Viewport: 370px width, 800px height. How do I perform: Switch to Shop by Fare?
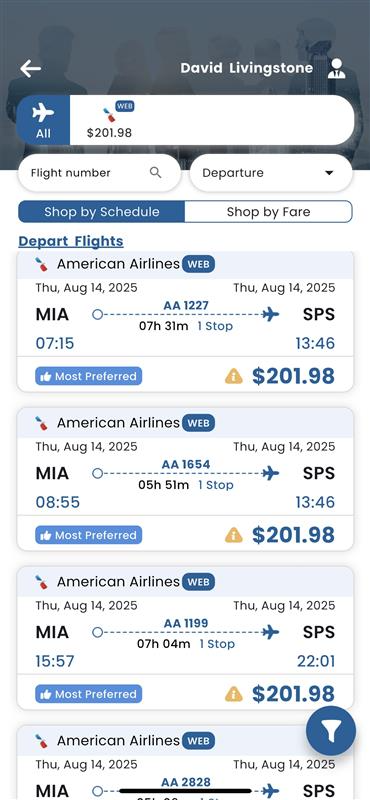268,212
